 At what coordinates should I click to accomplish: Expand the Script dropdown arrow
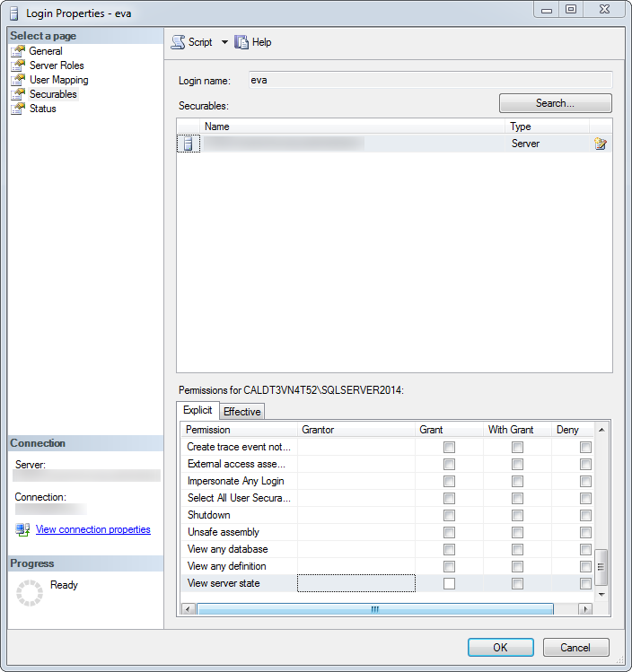point(224,42)
